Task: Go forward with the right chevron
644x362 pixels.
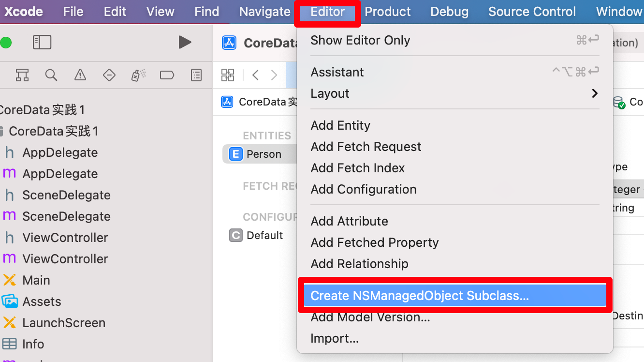Action: [274, 75]
